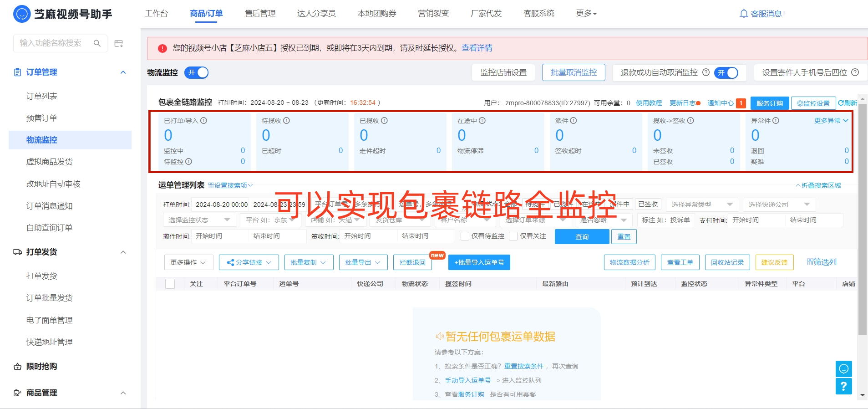Click the 重置 button
Viewport: 868px width, 409px height.
click(x=624, y=236)
